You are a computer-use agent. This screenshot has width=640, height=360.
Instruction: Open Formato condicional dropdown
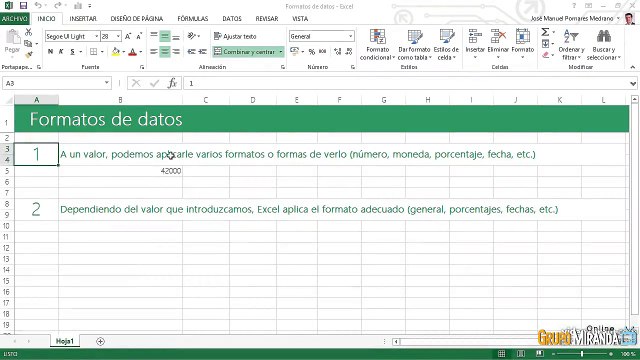pyautogui.click(x=378, y=44)
